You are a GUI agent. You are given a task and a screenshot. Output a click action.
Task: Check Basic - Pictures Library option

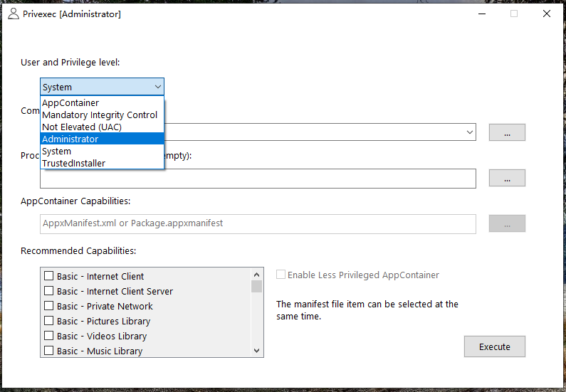pos(48,321)
